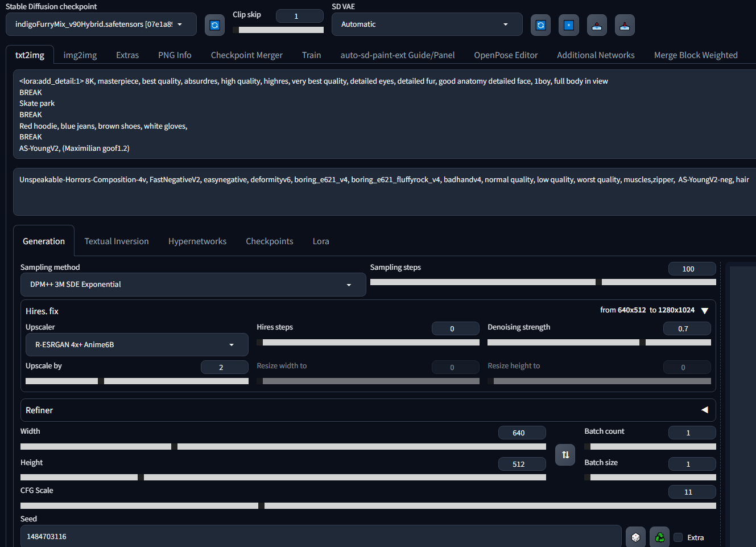Open the Sampling method dropdown
Viewport: 756px width, 547px height.
coord(193,285)
